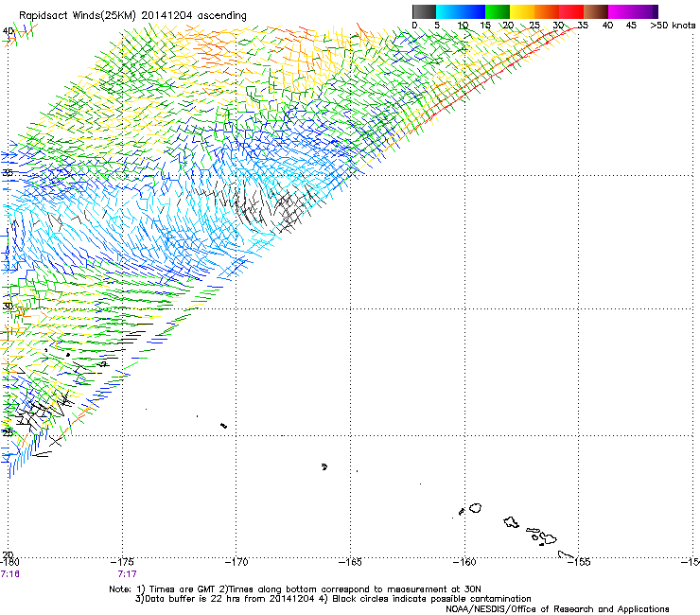The image size is (700, 615).
Task: Click the legend tick label '40'
Action: 607,26
